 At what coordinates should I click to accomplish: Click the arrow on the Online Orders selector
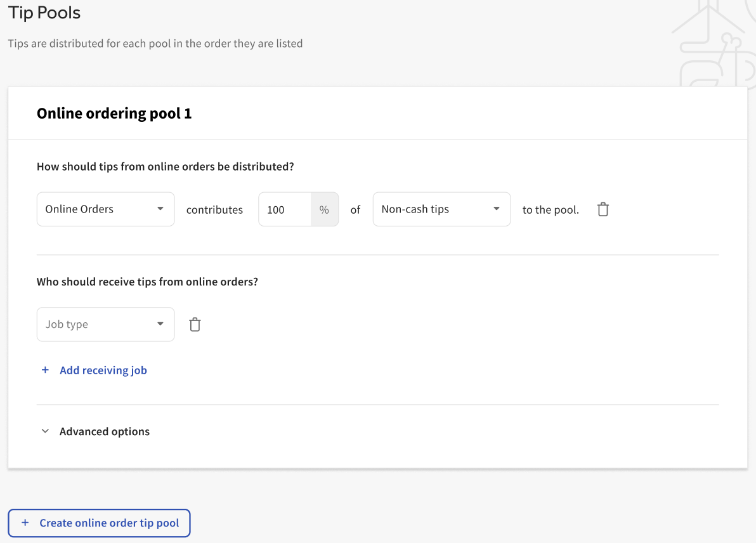[x=161, y=209]
